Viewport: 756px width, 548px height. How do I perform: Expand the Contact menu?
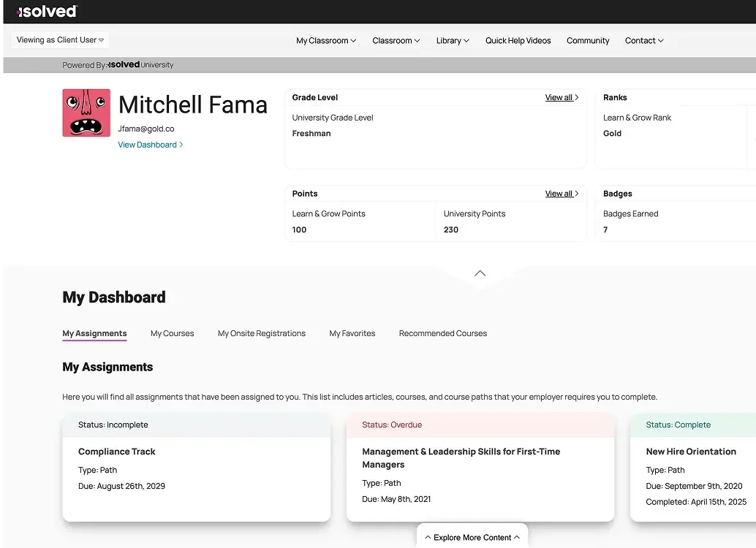[x=644, y=40]
